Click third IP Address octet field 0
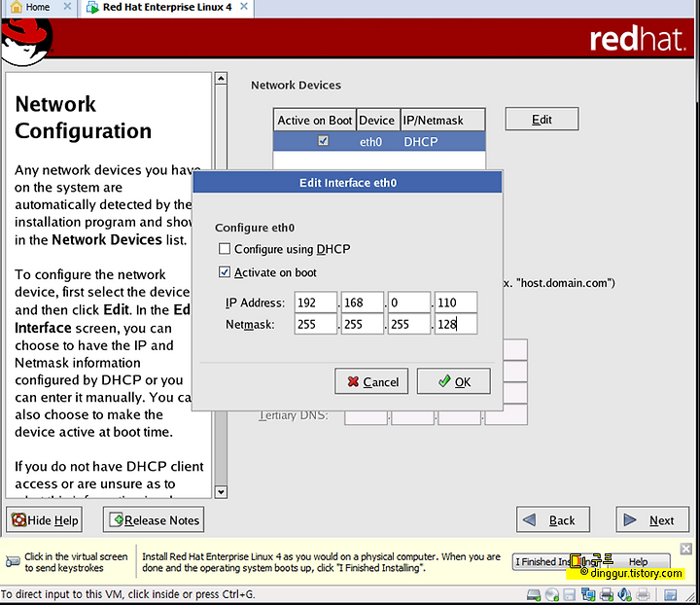The width and height of the screenshot is (700, 605). 409,302
